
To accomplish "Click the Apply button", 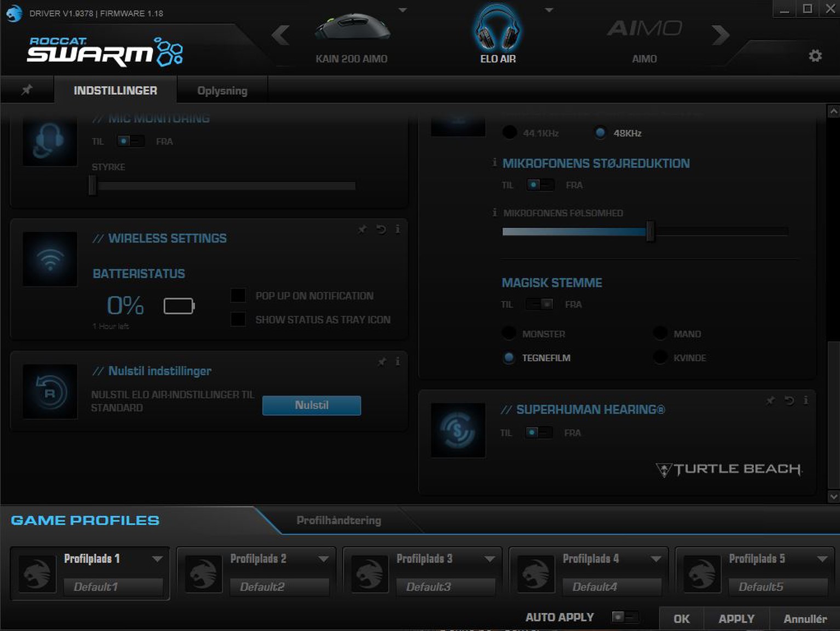I will point(736,618).
